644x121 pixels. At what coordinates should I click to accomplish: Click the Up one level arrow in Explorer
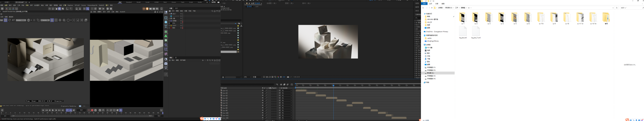tap(432, 8)
